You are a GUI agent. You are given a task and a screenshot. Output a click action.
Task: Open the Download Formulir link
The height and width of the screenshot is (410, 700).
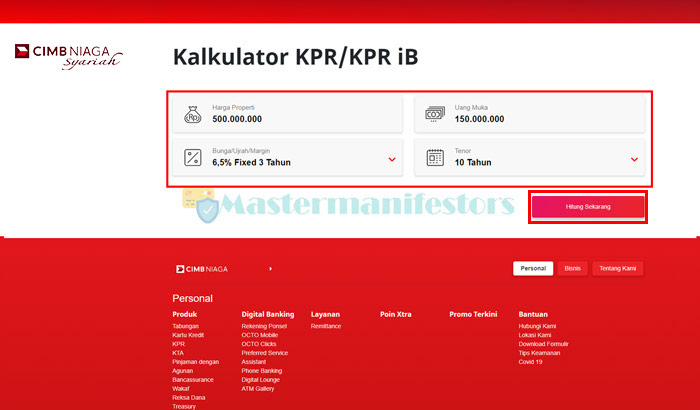[543, 344]
